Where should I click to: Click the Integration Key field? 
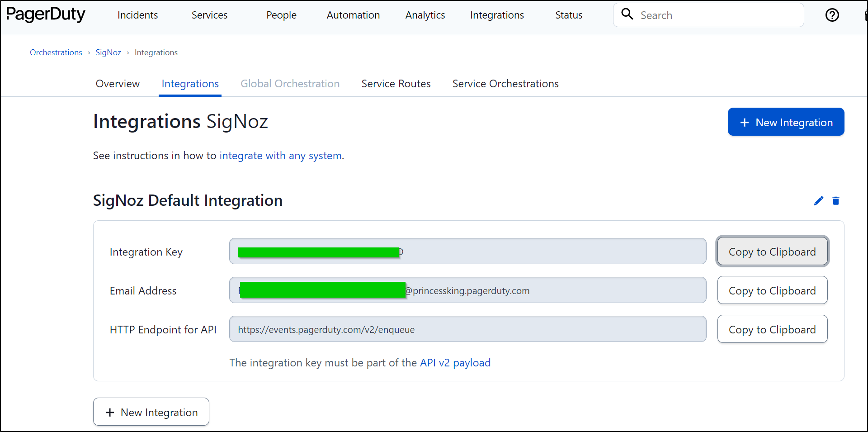[467, 251]
